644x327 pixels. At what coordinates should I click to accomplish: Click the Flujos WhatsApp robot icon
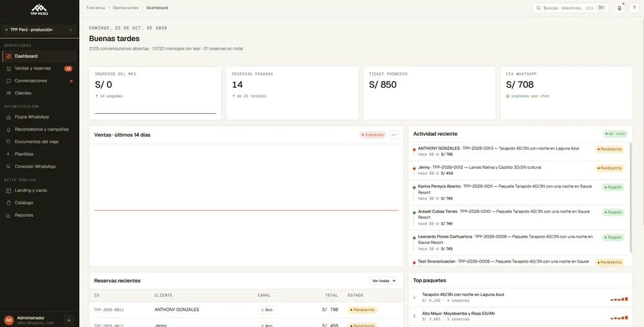(x=8, y=117)
